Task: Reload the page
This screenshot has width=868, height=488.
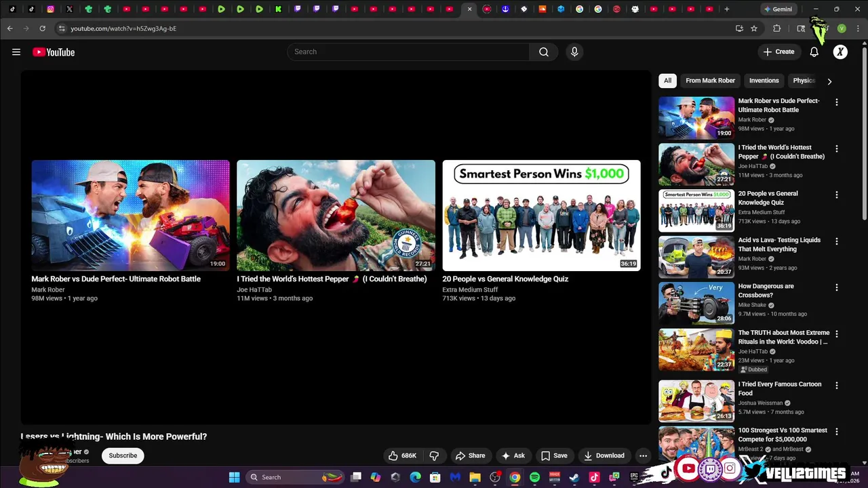Action: tap(42, 28)
